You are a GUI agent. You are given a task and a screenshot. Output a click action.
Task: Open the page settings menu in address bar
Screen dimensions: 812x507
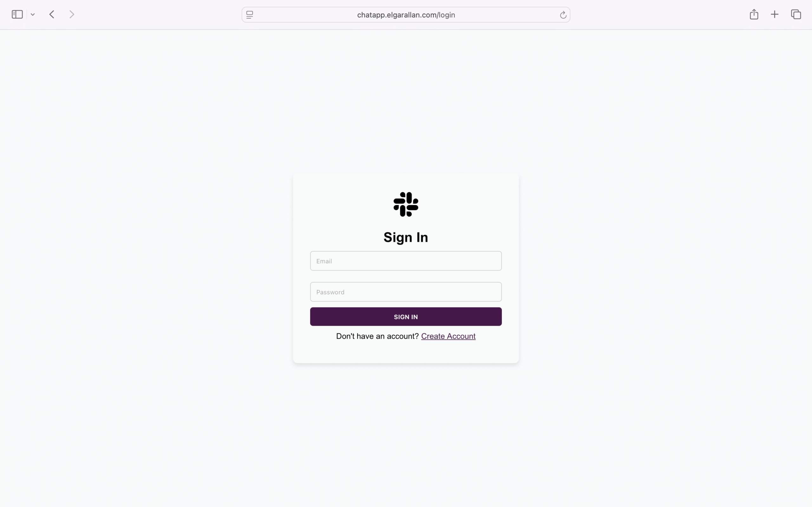tap(250, 15)
